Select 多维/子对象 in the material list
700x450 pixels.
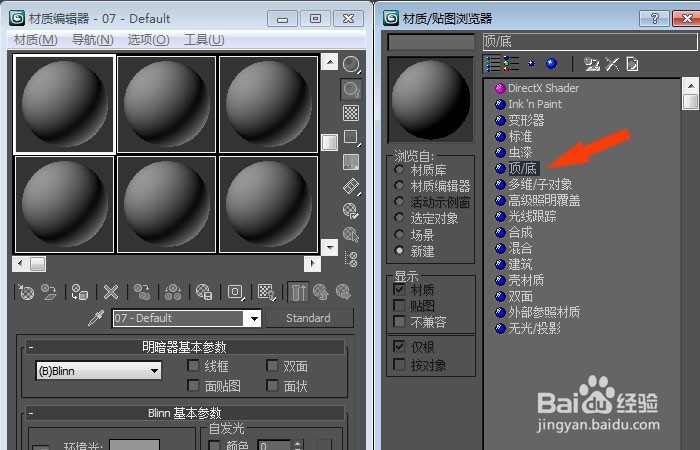540,184
